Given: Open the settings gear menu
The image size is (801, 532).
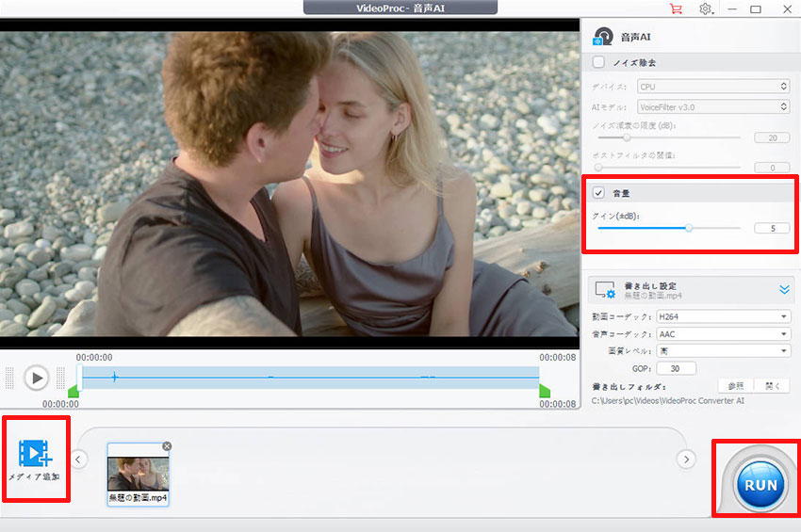Looking at the screenshot, I should [x=706, y=8].
